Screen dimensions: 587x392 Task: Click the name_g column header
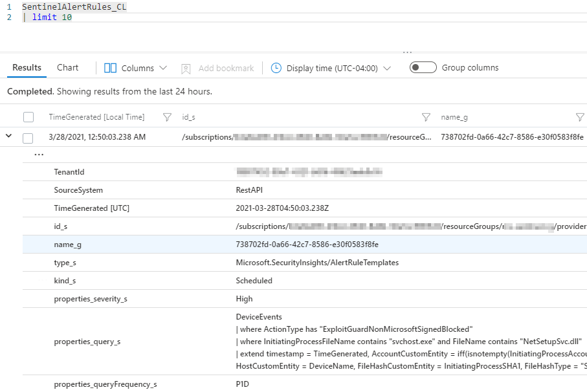(454, 117)
